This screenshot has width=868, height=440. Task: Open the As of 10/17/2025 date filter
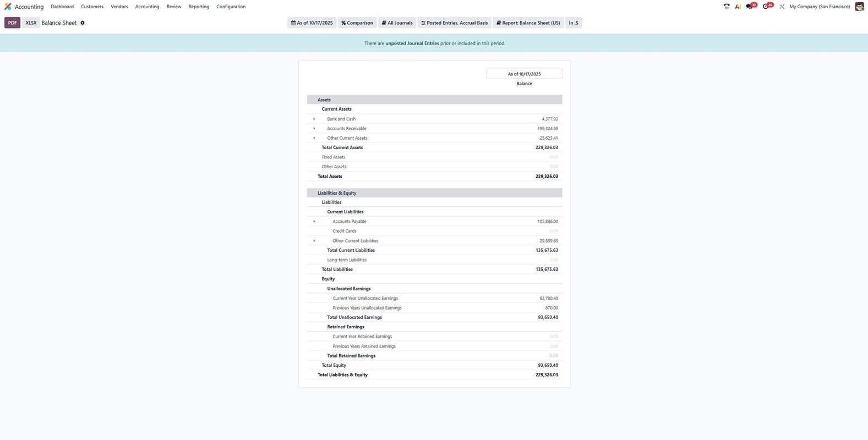pos(312,23)
